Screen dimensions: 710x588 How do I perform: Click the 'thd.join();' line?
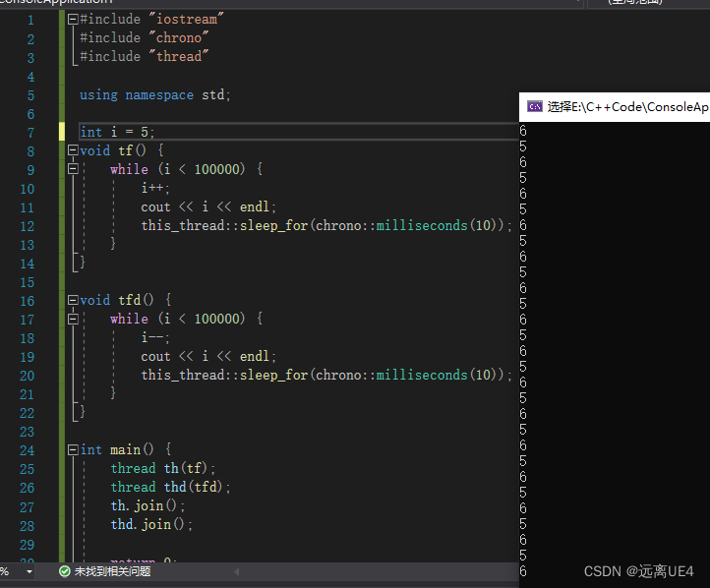tap(151, 525)
